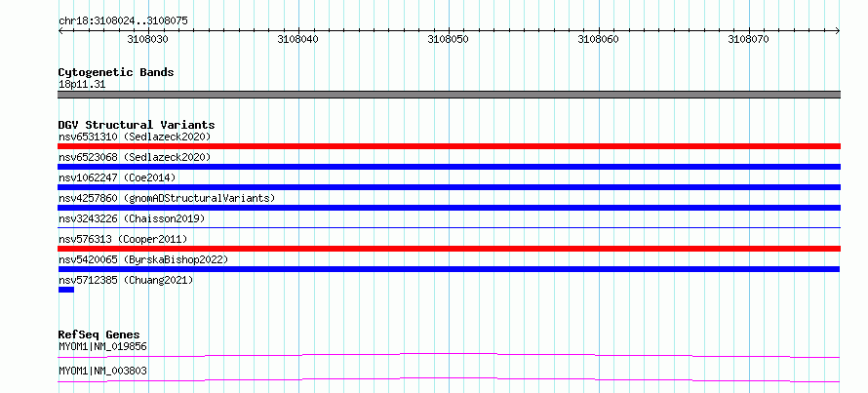This screenshot has width=868, height=393.
Task: Click the blue nsv6523068 variant bar
Action: point(449,167)
